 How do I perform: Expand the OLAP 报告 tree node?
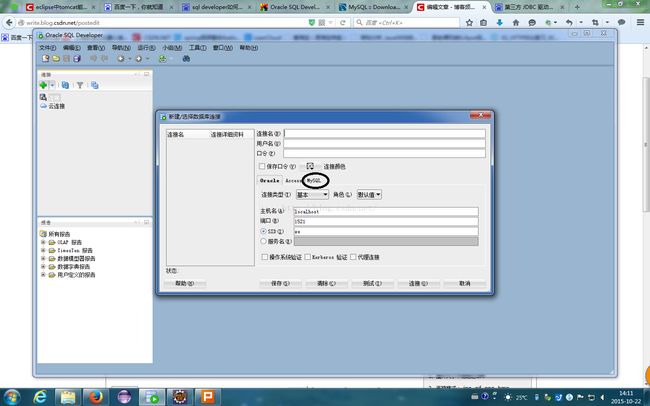[43, 242]
